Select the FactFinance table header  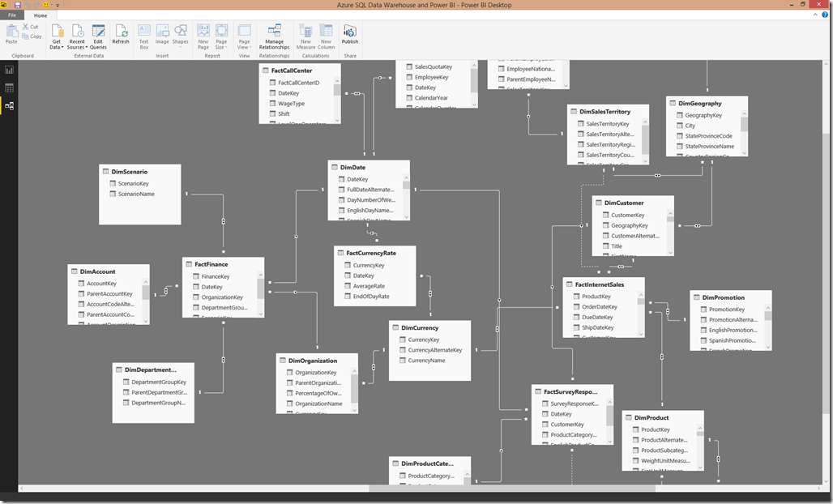223,264
